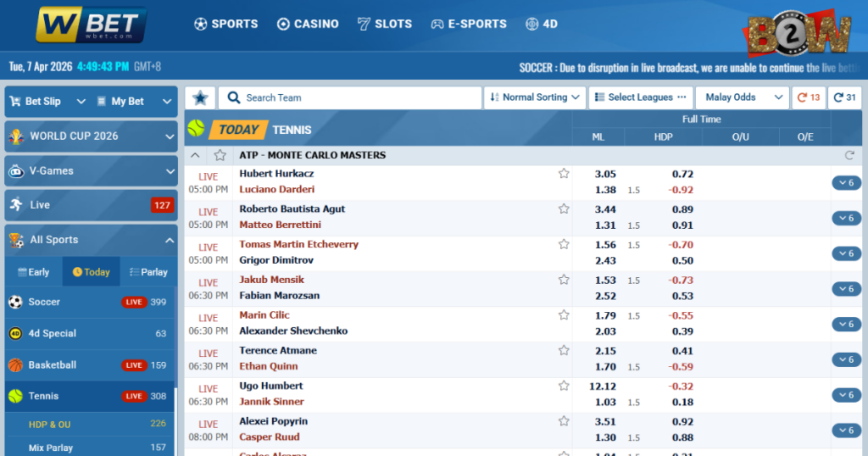Favorite the Popyrin vs Ruud match
868x456 pixels.
click(564, 422)
